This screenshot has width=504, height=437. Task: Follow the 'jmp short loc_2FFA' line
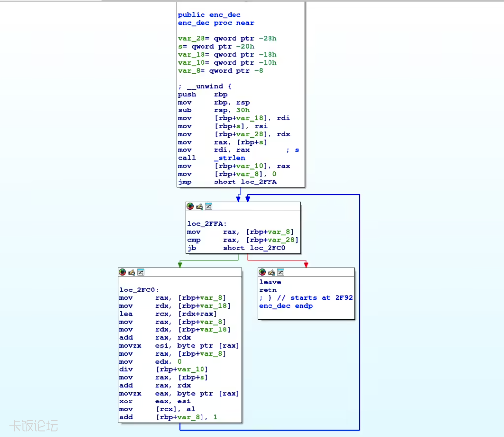coord(227,182)
